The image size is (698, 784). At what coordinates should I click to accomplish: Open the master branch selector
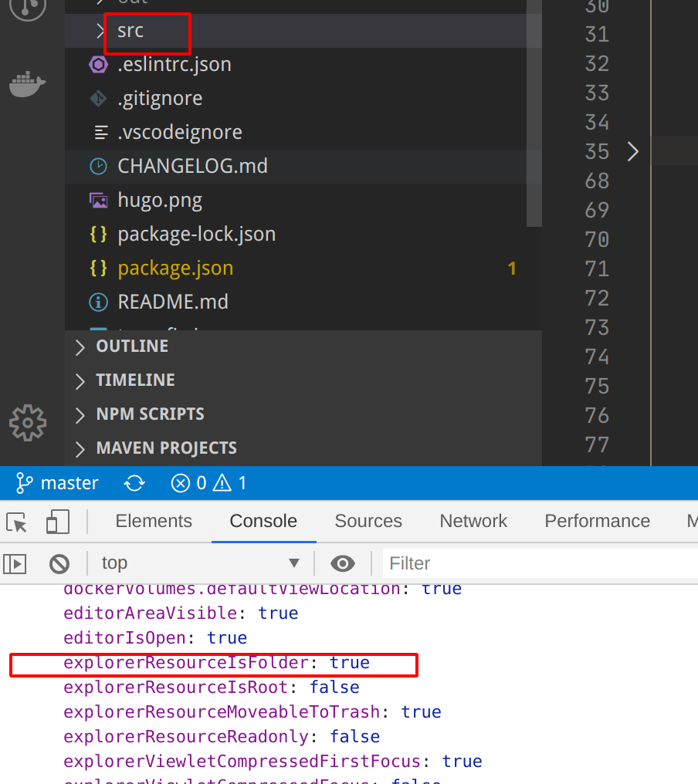[57, 483]
